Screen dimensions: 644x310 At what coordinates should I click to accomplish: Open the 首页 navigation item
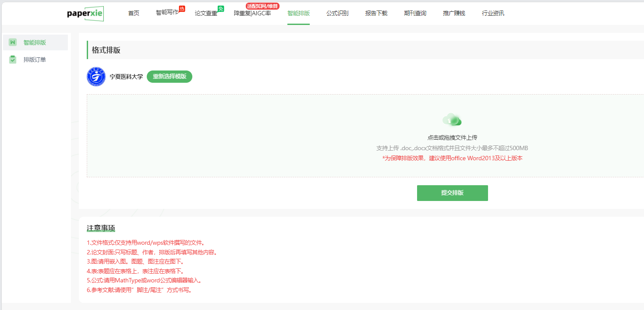tap(134, 13)
